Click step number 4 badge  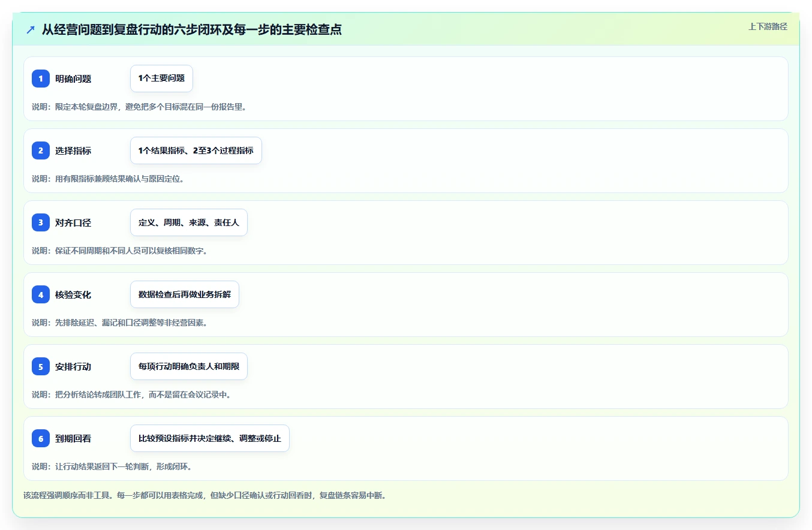(41, 294)
